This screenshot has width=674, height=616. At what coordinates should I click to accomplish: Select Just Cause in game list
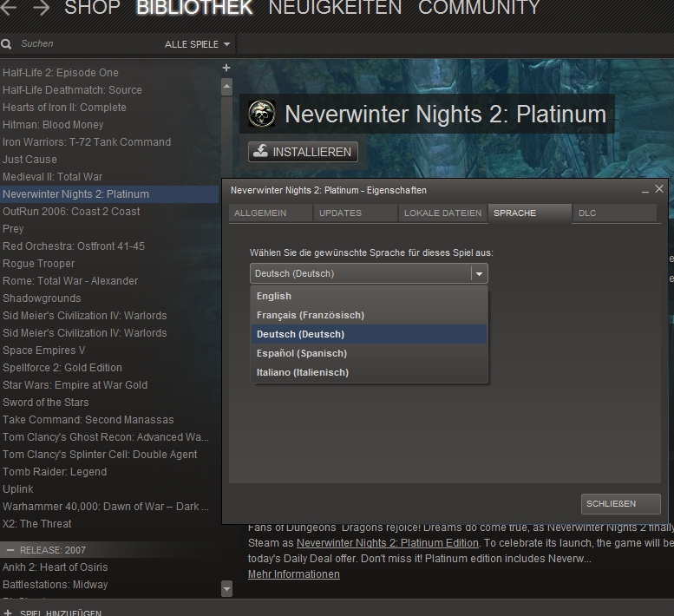[109, 160]
